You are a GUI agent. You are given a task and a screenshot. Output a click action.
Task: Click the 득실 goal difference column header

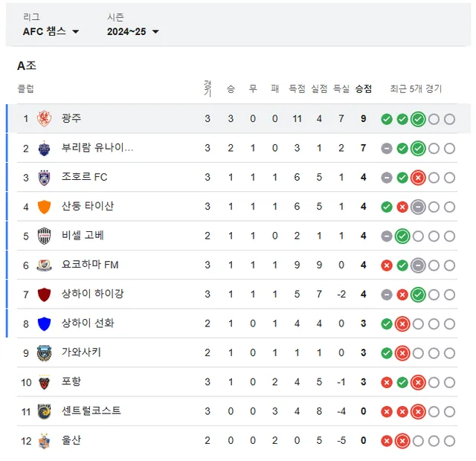[x=341, y=88]
